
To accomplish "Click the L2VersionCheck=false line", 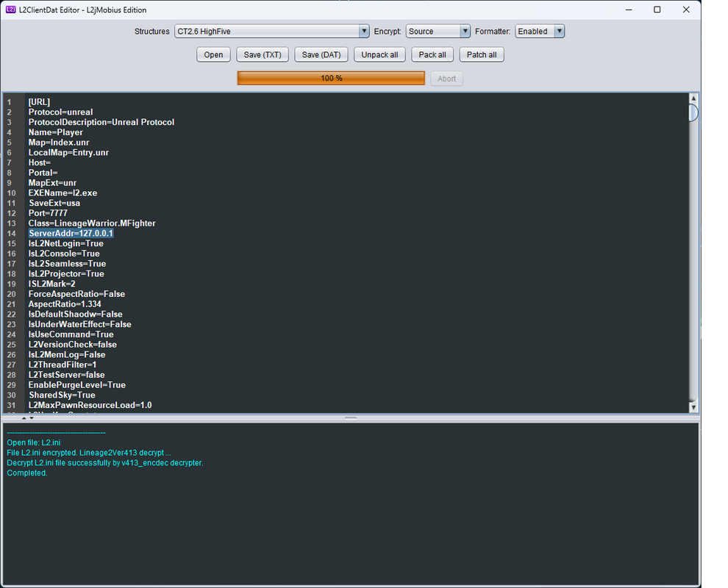I will click(72, 345).
